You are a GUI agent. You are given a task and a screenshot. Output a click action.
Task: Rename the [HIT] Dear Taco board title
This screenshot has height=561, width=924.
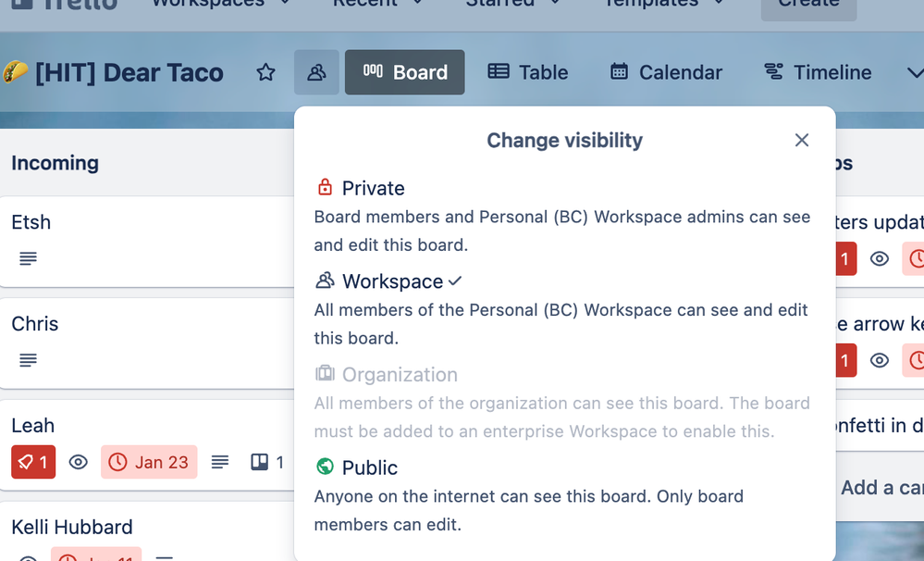pos(129,72)
